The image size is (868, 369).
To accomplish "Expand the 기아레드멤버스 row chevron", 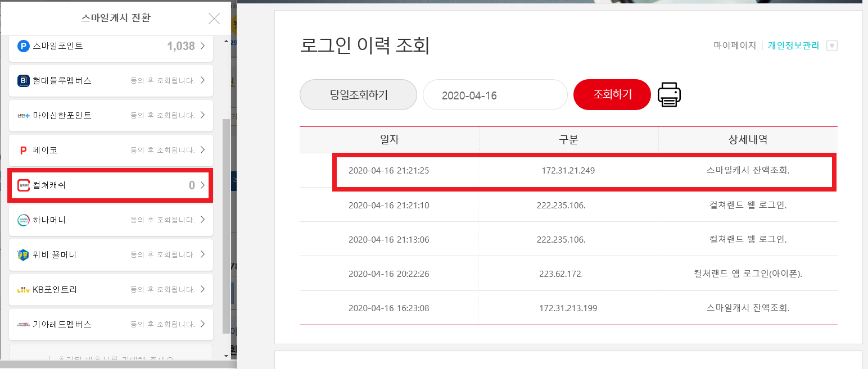I will point(202,324).
